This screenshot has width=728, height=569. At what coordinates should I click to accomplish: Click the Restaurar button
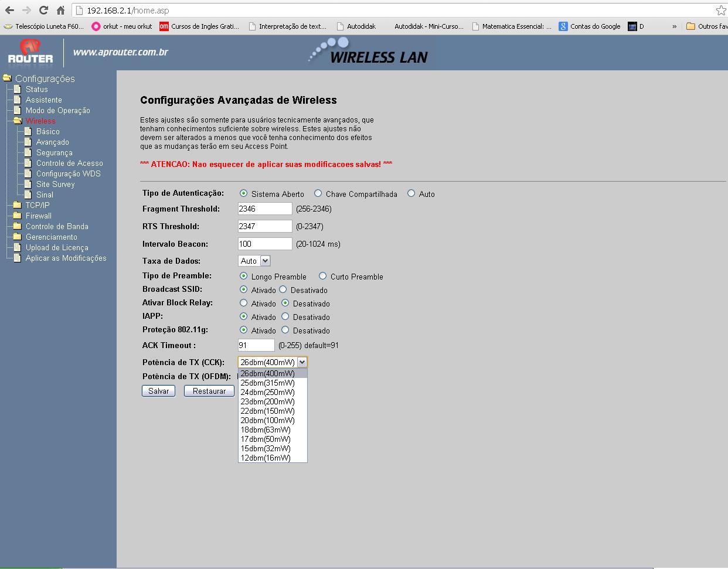tap(209, 390)
